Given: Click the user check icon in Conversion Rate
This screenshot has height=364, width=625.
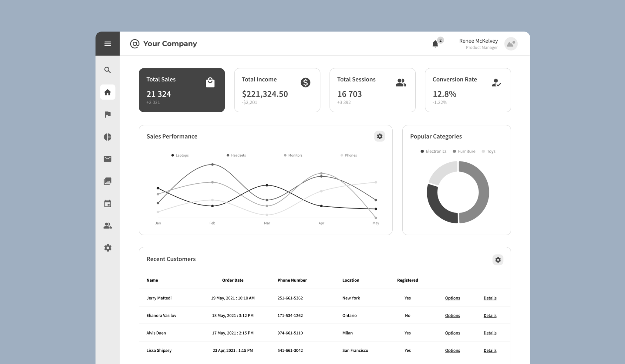Looking at the screenshot, I should pos(496,83).
